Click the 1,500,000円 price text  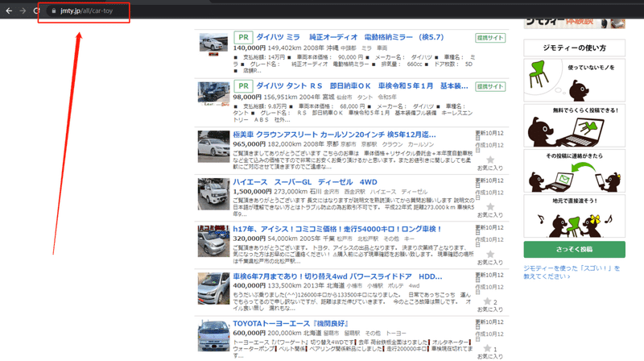(252, 192)
